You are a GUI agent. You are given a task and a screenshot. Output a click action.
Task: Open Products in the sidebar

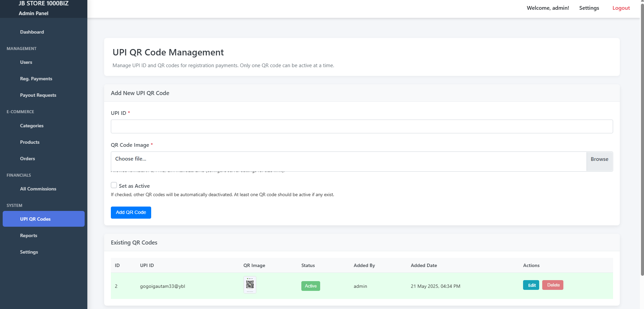coord(30,142)
